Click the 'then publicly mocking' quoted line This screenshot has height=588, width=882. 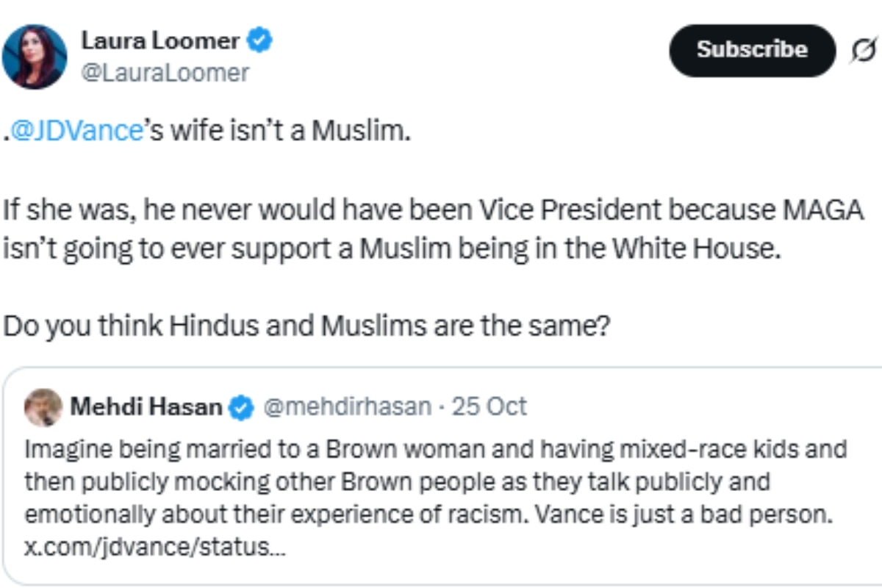tap(397, 482)
